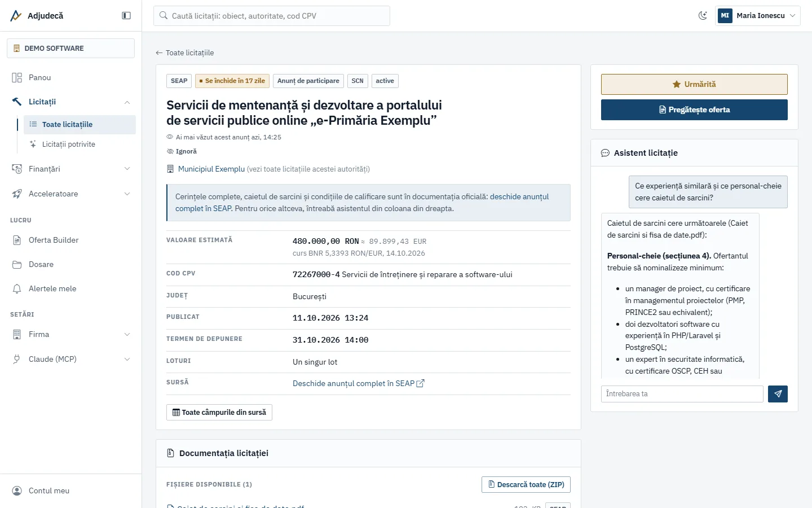Open Licitații potrivite in the sidebar
812x508 pixels.
click(80, 144)
